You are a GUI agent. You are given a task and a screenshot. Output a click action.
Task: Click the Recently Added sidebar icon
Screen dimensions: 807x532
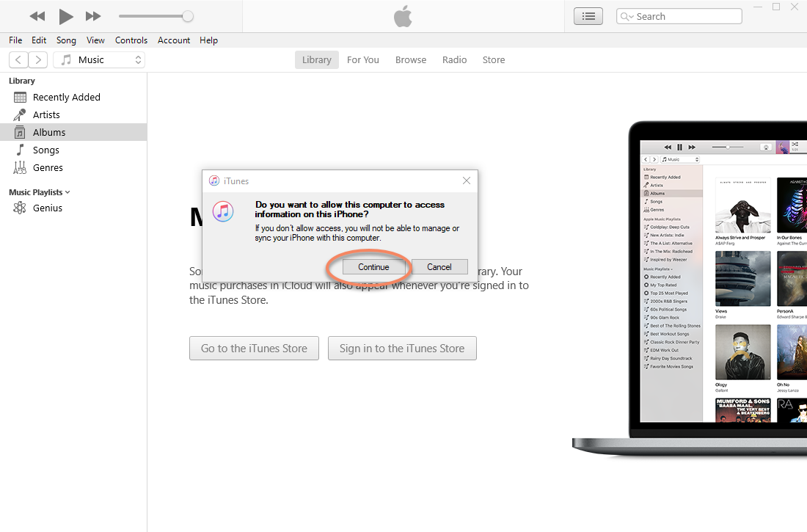click(20, 97)
